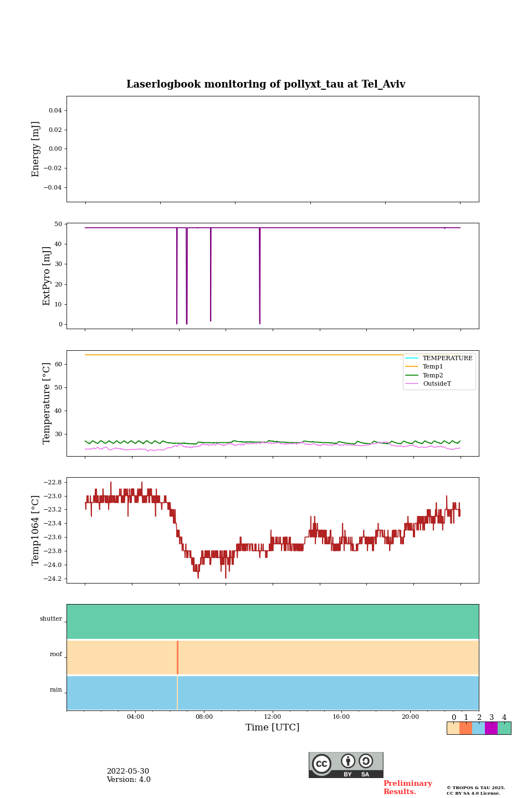Select the peach color swatch labeled 0
This screenshot has width=532, height=798.
click(453, 728)
